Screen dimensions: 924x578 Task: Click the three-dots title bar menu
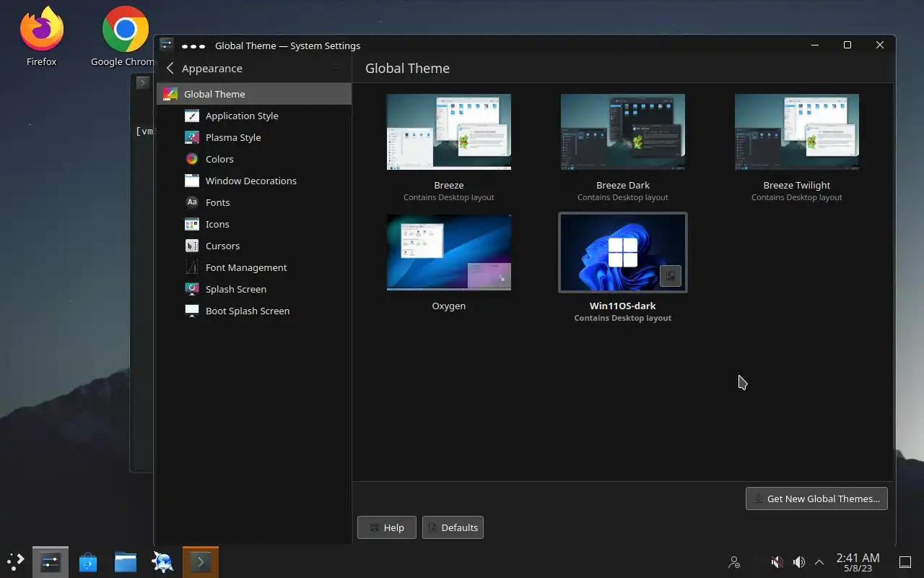[x=193, y=46]
